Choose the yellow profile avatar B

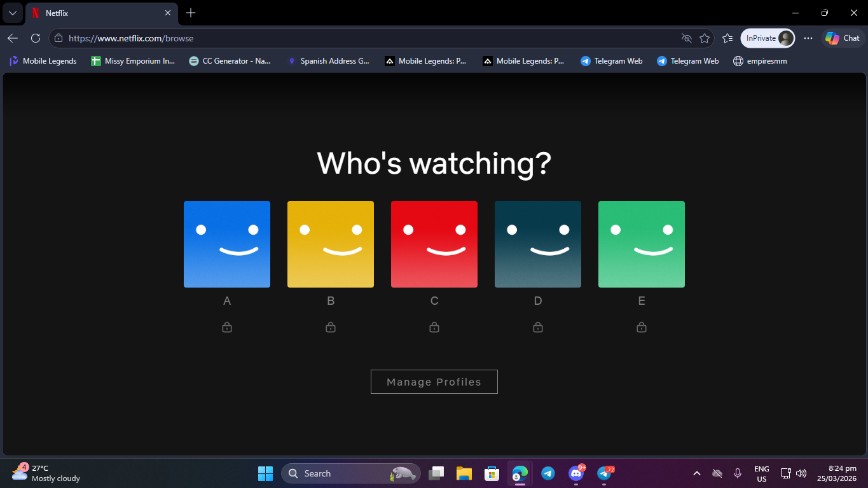click(x=331, y=244)
